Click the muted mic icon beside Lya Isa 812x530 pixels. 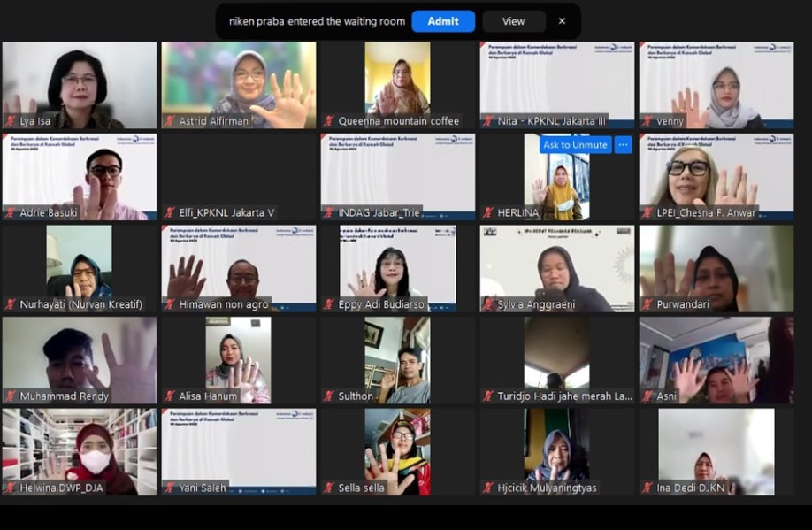point(11,121)
